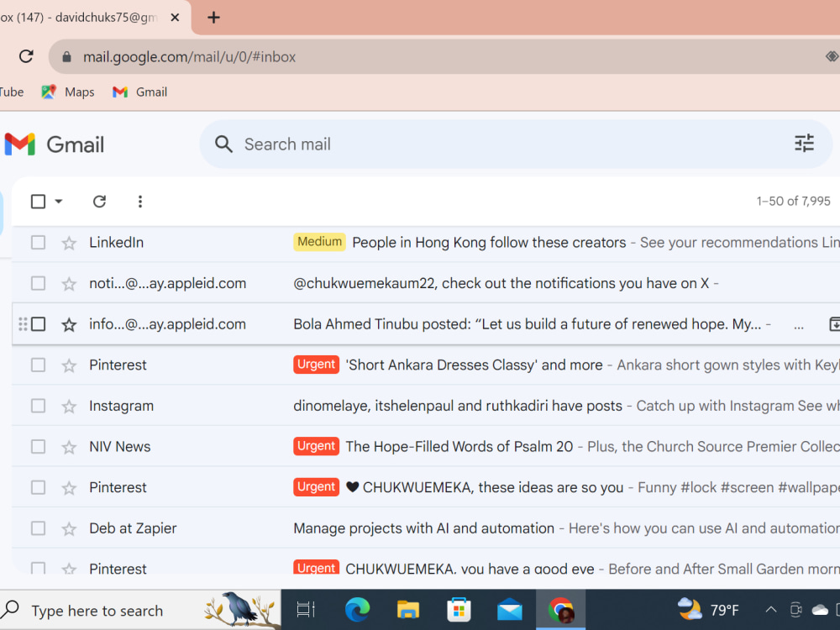The height and width of the screenshot is (630, 840).
Task: Star the info...@...ay.appleid.com email
Action: tap(69, 324)
